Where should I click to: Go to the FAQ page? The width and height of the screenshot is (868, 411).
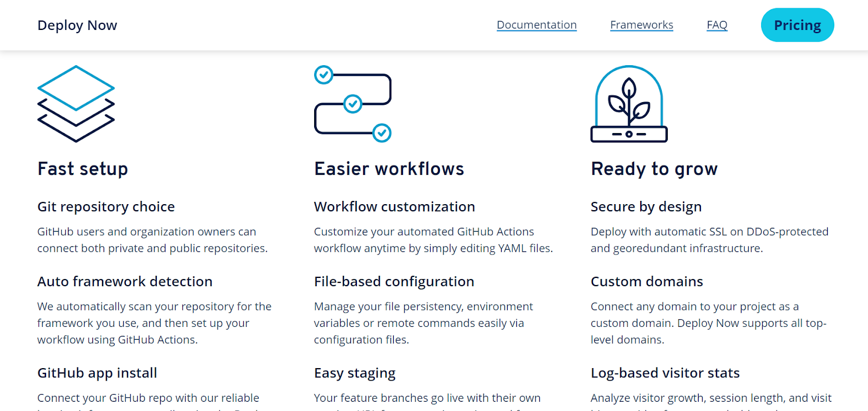[x=717, y=25]
